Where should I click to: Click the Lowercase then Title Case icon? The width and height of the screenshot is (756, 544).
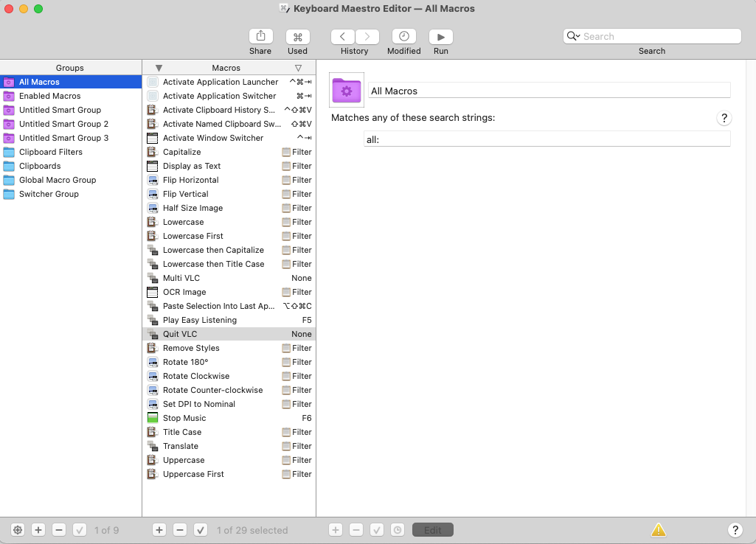click(x=153, y=264)
